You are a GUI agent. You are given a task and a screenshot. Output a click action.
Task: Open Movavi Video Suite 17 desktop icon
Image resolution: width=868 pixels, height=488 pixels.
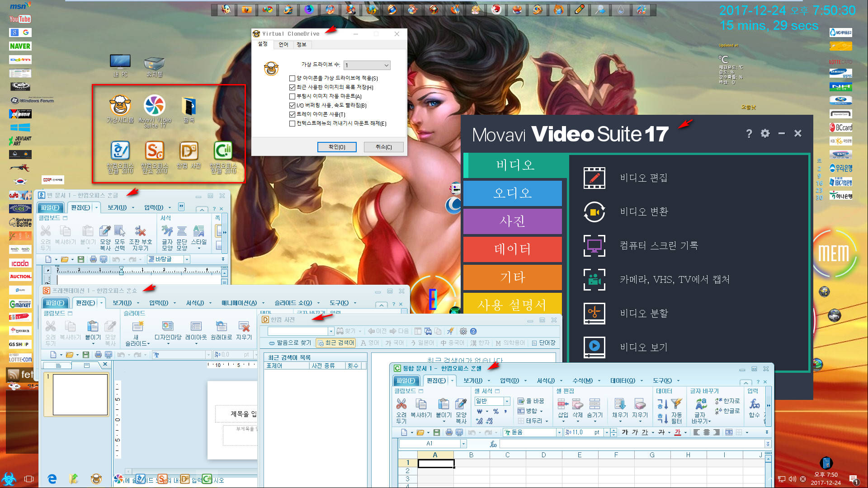pos(155,111)
